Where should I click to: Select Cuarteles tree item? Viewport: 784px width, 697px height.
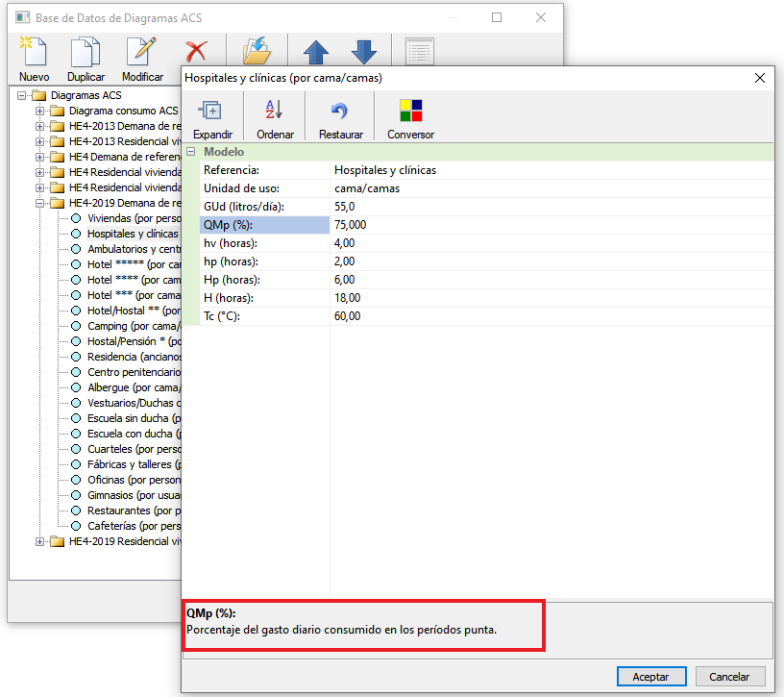pyautogui.click(x=134, y=449)
